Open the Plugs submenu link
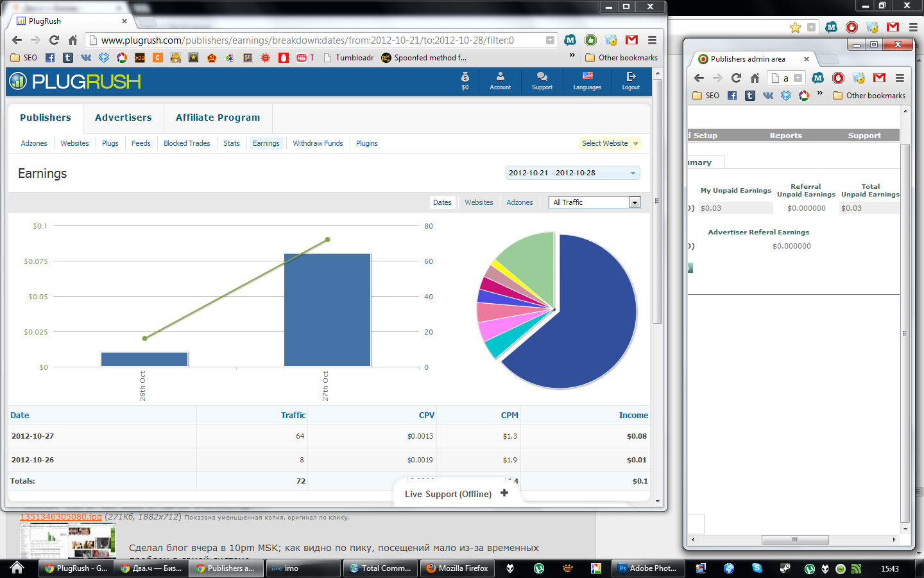 point(110,143)
